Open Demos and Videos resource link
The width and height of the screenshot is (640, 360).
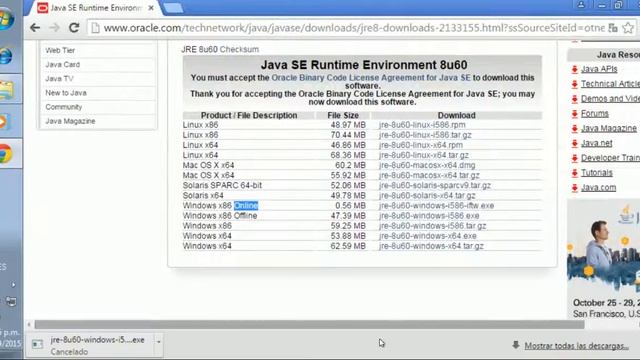pos(610,98)
